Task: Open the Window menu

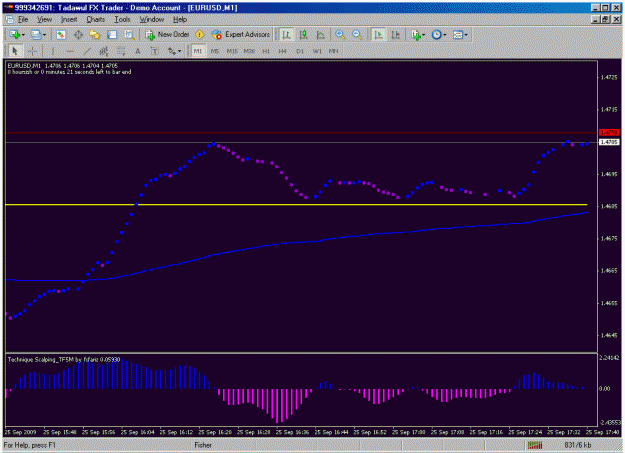Action: (152, 19)
